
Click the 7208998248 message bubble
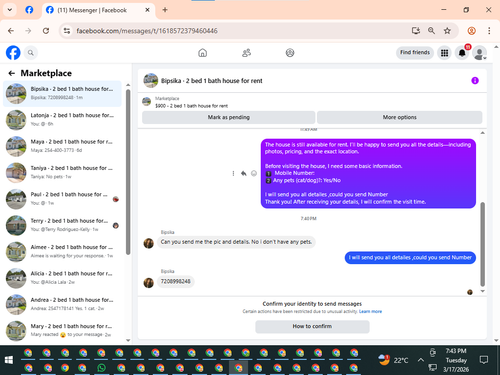[176, 281]
